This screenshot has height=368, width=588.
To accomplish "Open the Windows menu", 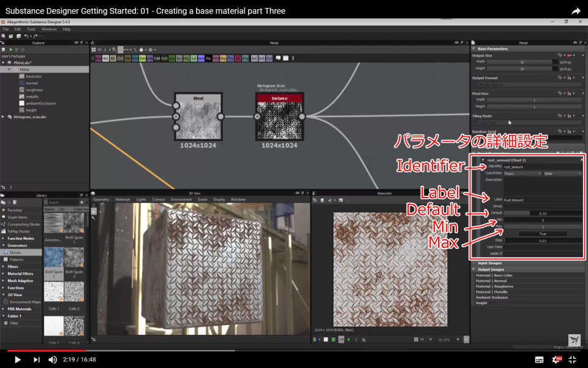I will [x=49, y=29].
